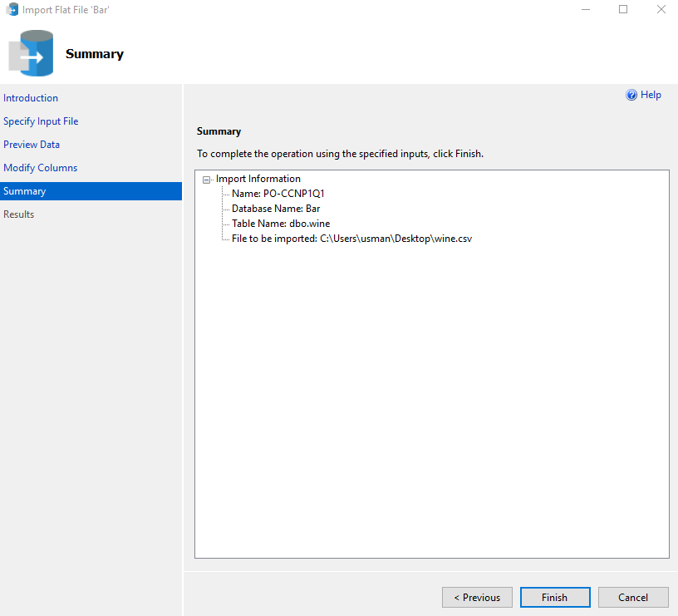Cancel the import wizard

[x=633, y=597]
